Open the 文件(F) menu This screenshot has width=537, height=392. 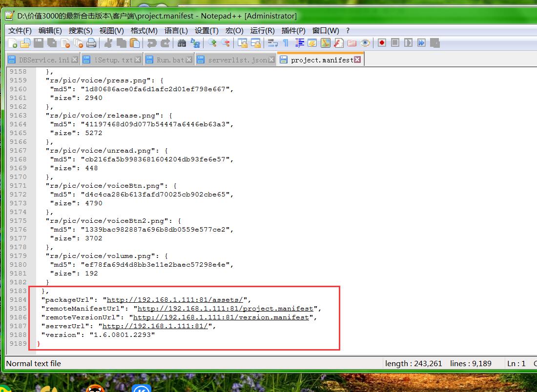coord(20,30)
